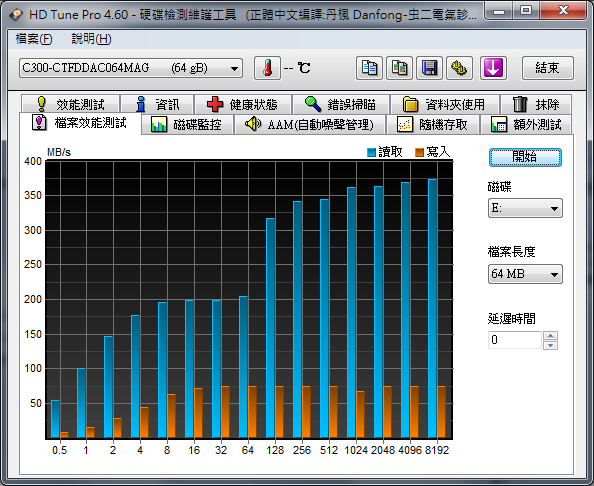
Task: Switch to the 抹除 tab
Action: pyautogui.click(x=536, y=104)
